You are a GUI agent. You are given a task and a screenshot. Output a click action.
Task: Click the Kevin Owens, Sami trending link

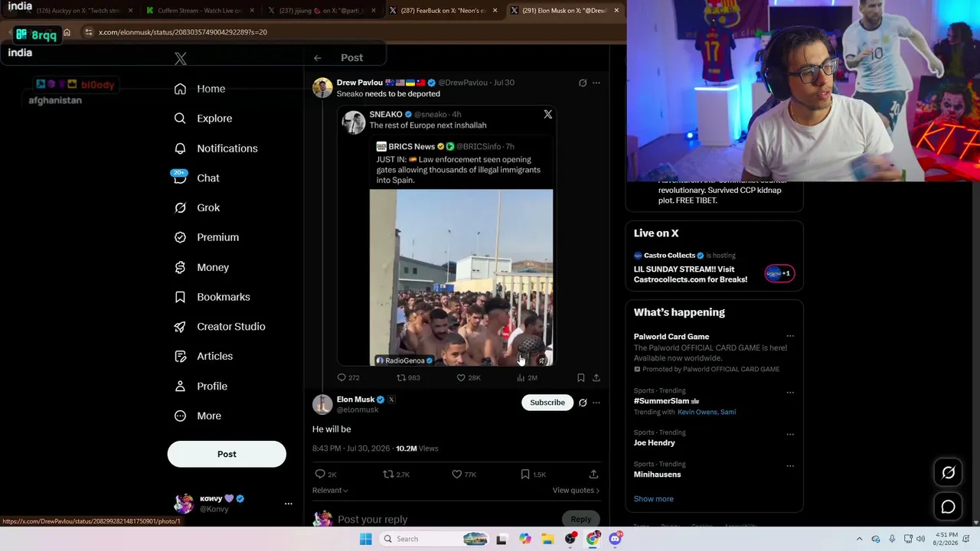707,412
